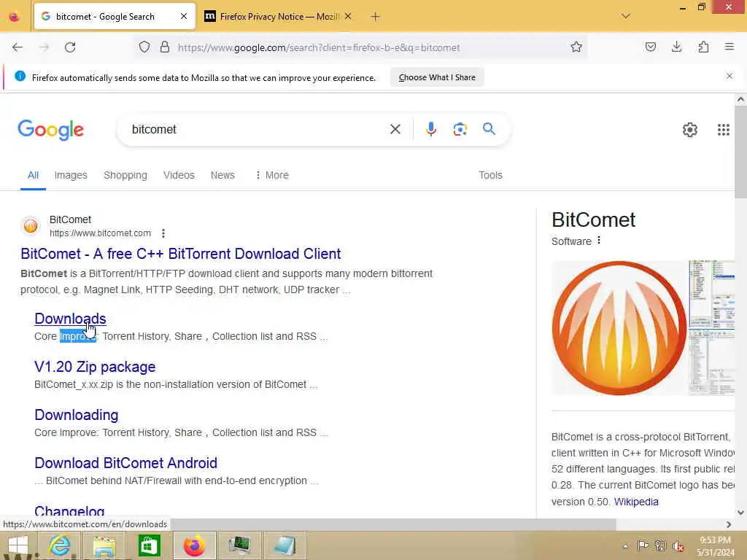This screenshot has width=747, height=560.
Task: Go back to the previous page
Action: pyautogui.click(x=18, y=47)
